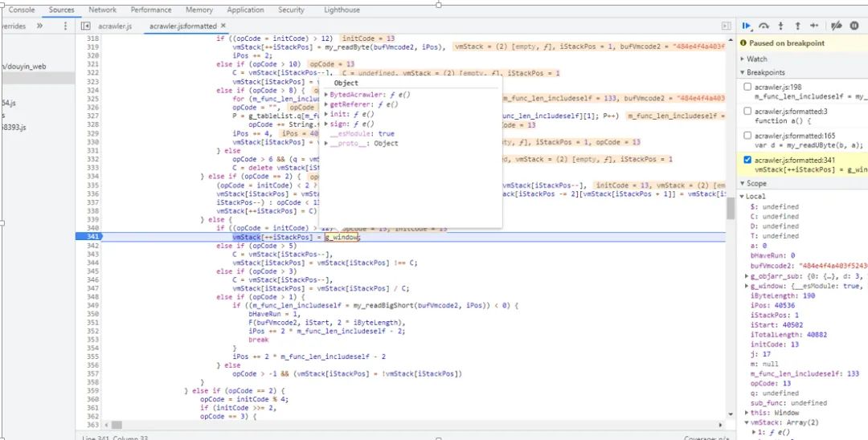The height and width of the screenshot is (440, 868).
Task: Open the Security tab
Action: (291, 10)
